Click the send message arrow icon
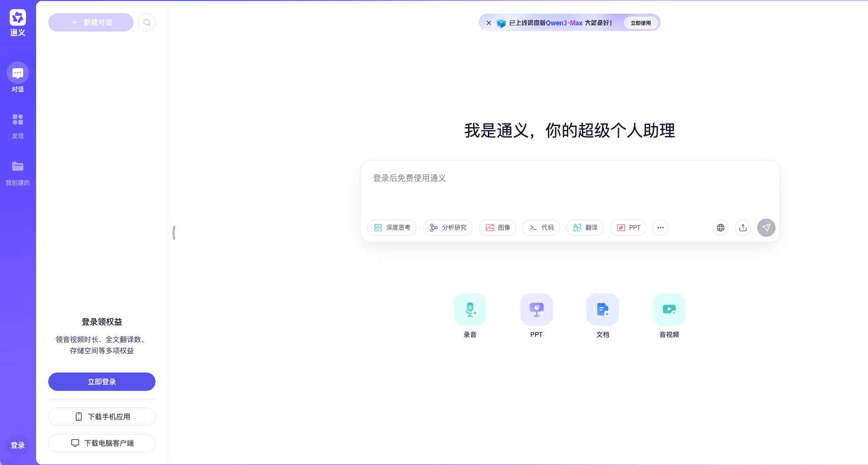 click(x=766, y=228)
